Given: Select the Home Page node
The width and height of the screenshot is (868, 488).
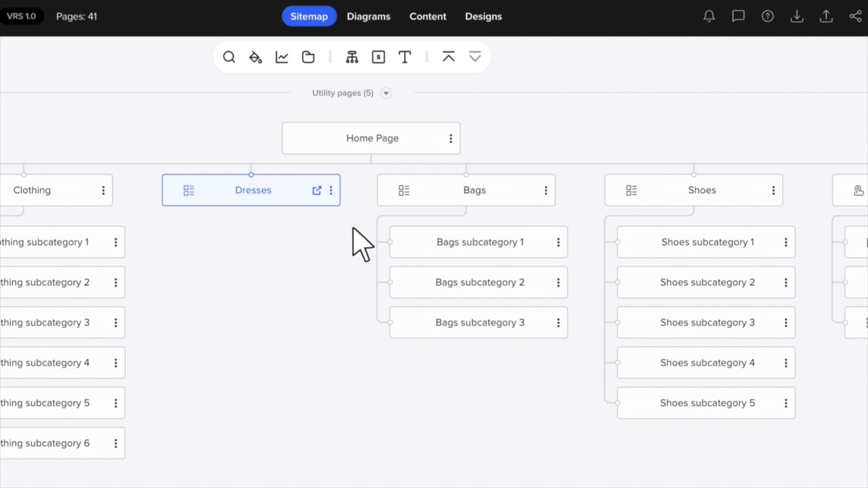Looking at the screenshot, I should [x=371, y=138].
